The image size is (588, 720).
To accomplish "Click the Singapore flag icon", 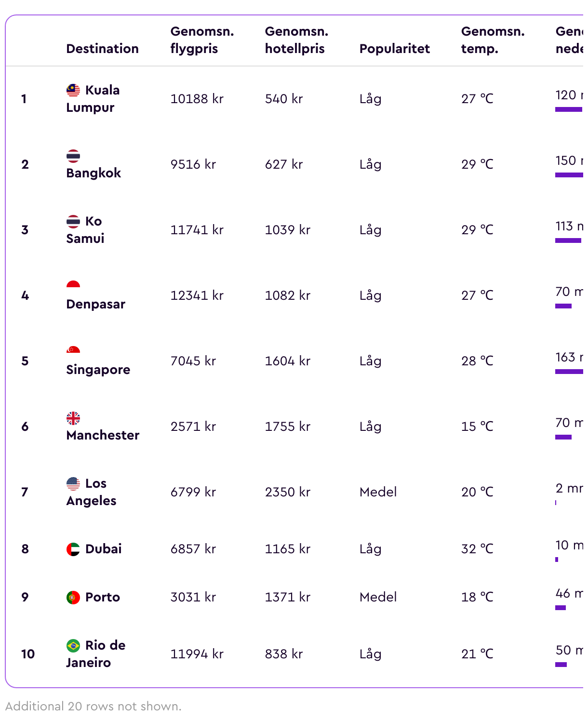I will 73,350.
